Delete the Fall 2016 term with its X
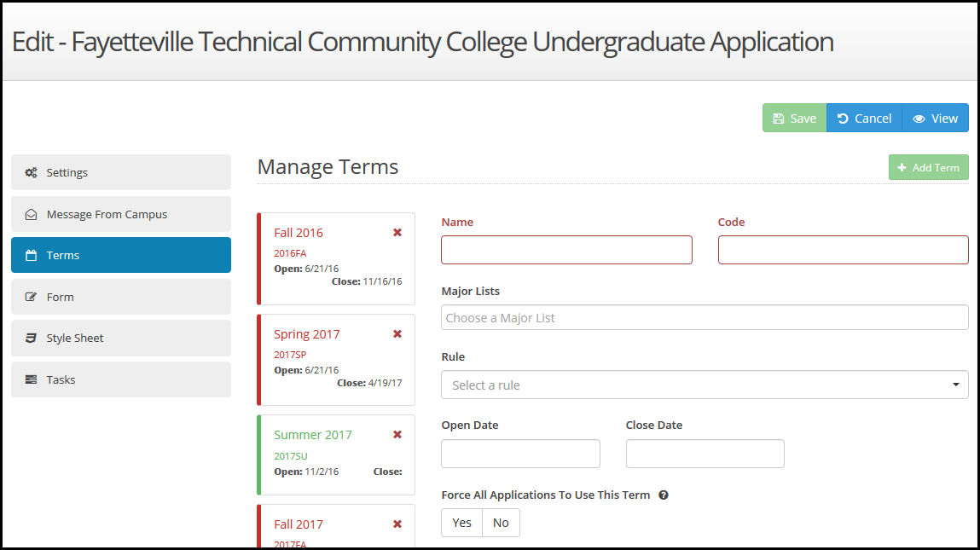The width and height of the screenshot is (980, 550). pos(397,232)
